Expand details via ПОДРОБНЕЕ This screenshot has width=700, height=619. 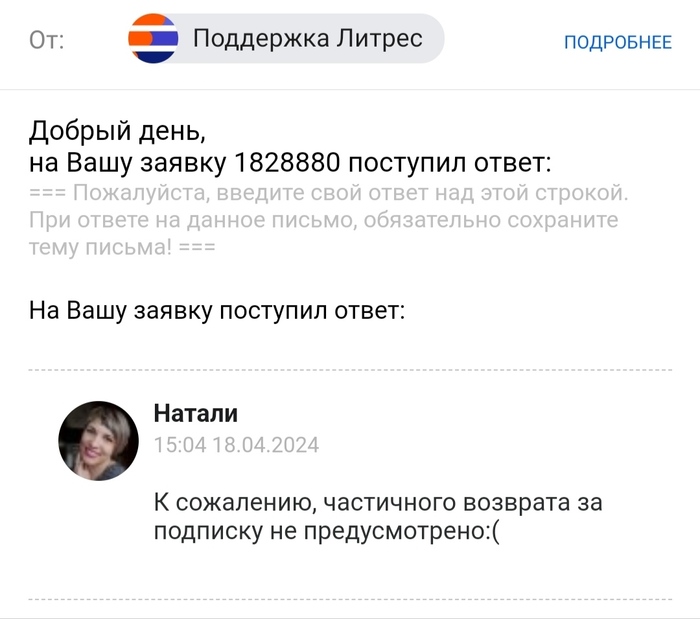point(617,41)
